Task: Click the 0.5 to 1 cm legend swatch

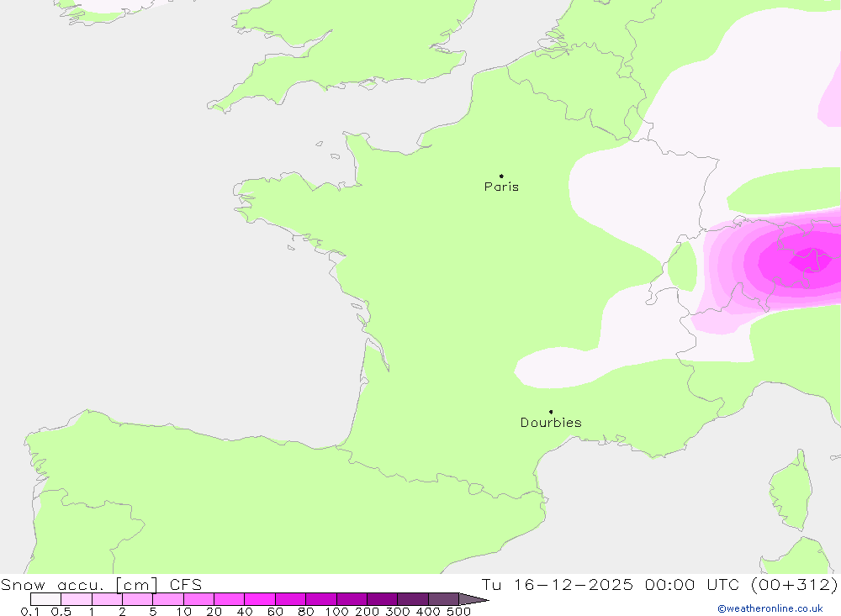Action: tap(77, 599)
